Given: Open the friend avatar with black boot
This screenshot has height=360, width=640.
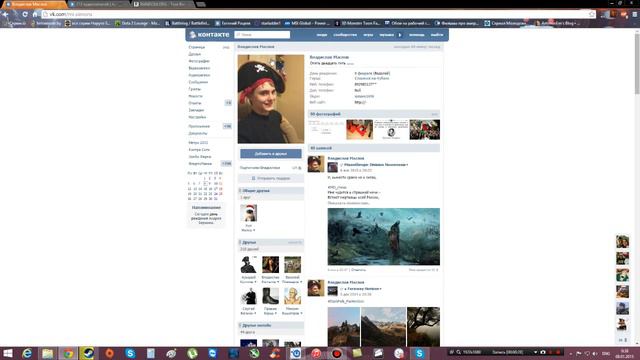Looking at the screenshot, I should 270,296.
